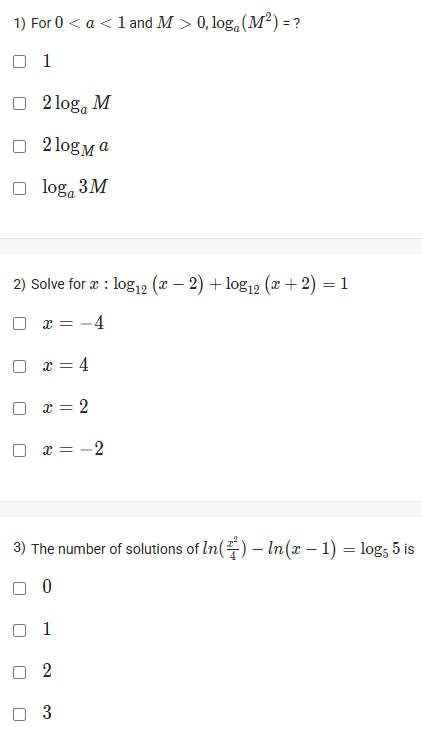This screenshot has height=748, width=422.
Task: Check answer 0 under question 3
Action: [19, 588]
